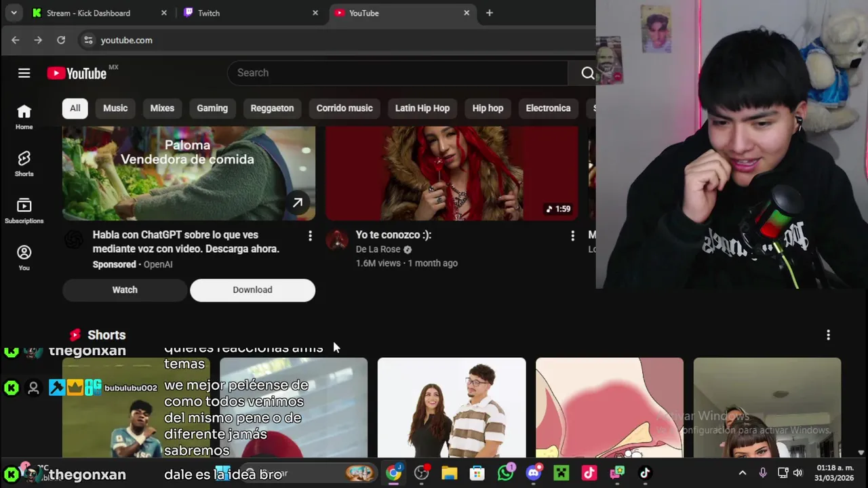The image size is (868, 488).
Task: Open the Home sidebar item
Action: pyautogui.click(x=24, y=117)
